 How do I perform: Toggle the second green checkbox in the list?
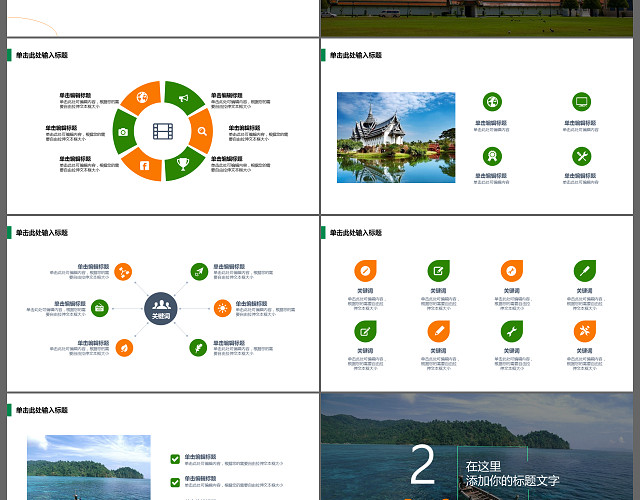point(175,482)
